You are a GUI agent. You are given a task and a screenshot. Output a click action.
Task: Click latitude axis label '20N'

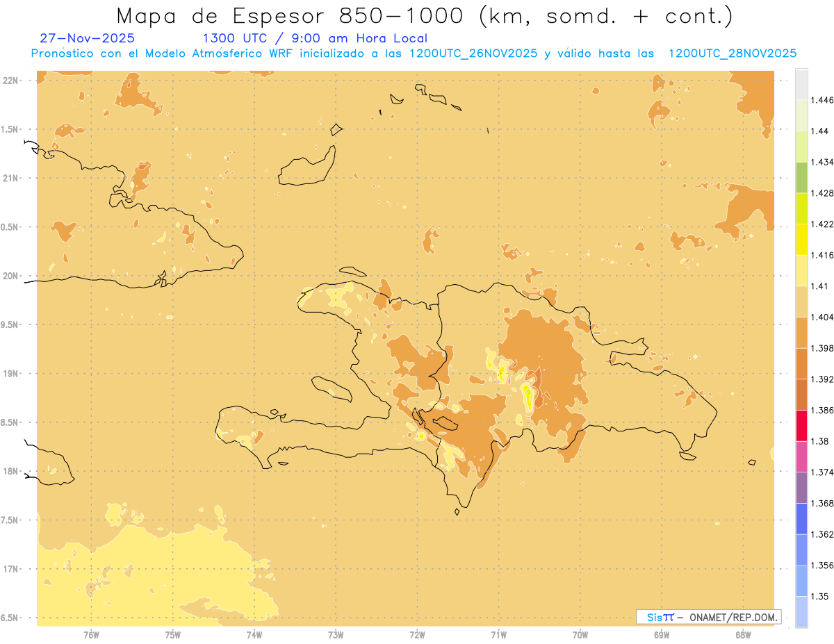tap(10, 276)
